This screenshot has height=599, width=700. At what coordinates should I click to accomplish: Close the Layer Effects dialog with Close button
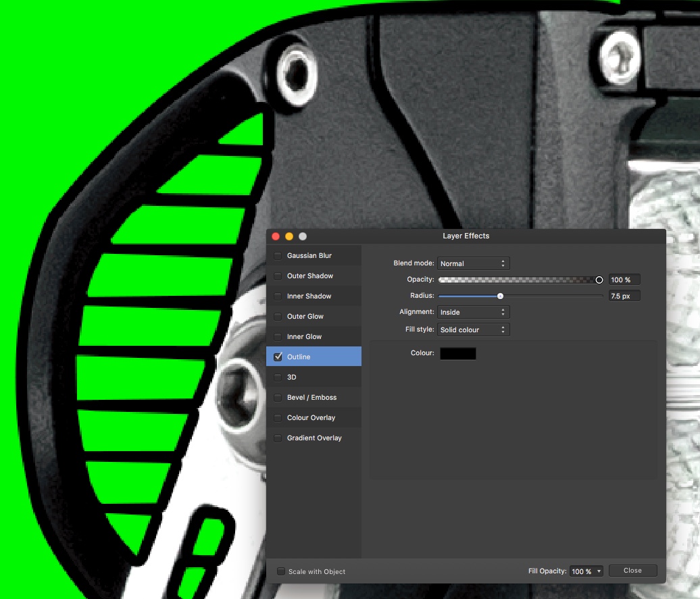coord(632,571)
